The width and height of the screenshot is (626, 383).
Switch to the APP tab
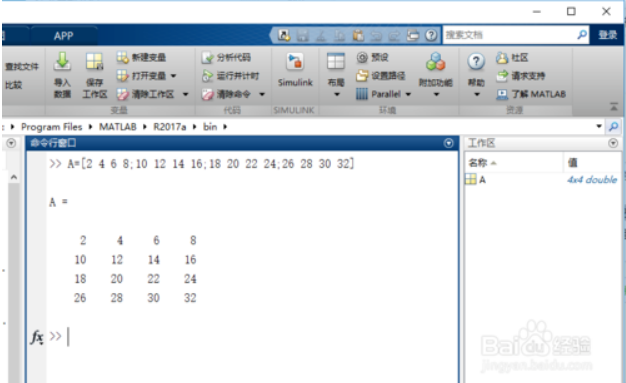63,36
